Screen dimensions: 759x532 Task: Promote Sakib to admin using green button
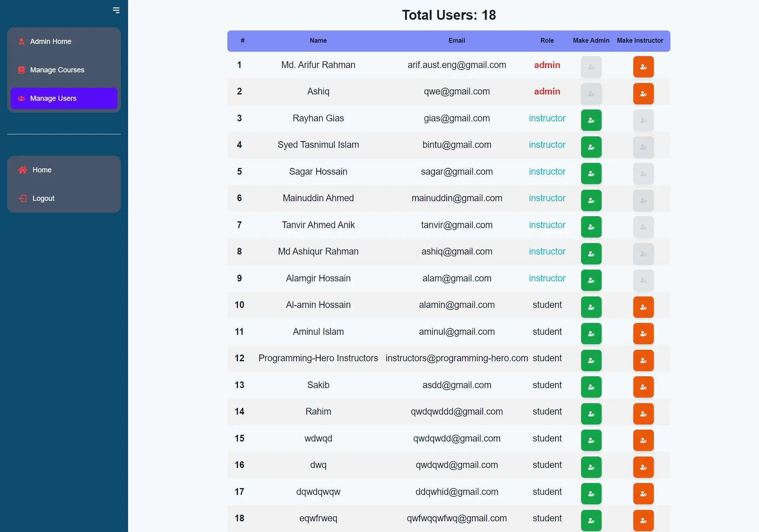591,387
